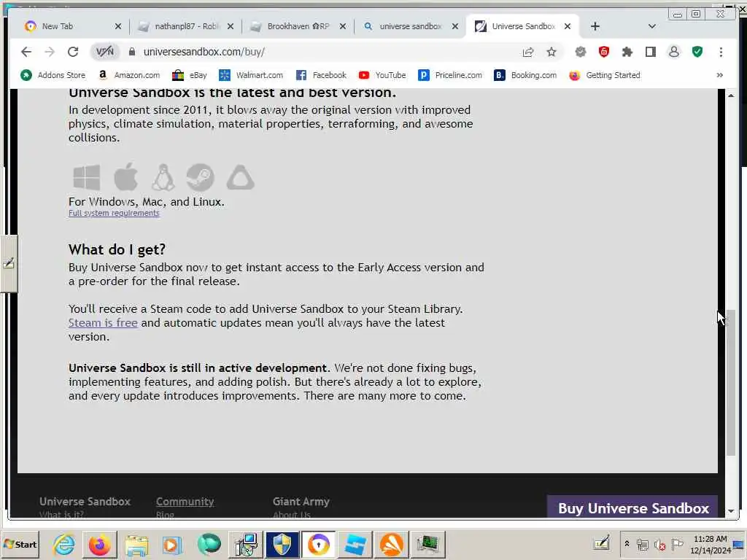Open the user profile icon

673,52
